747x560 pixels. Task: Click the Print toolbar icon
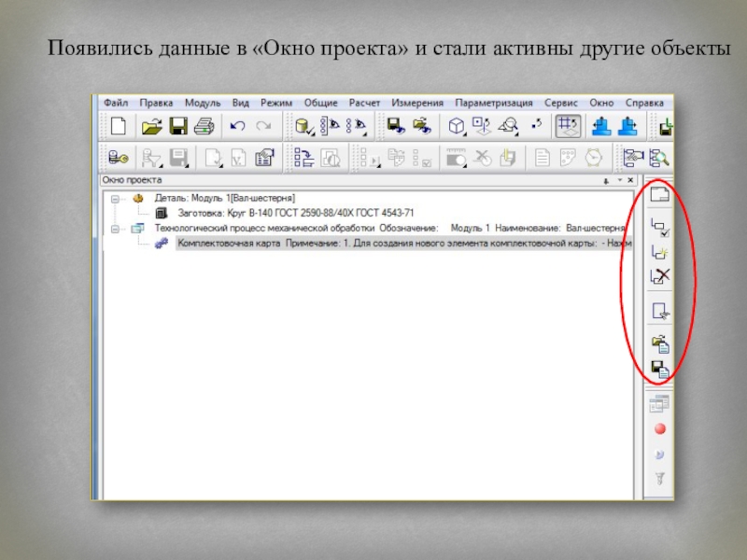[x=204, y=127]
